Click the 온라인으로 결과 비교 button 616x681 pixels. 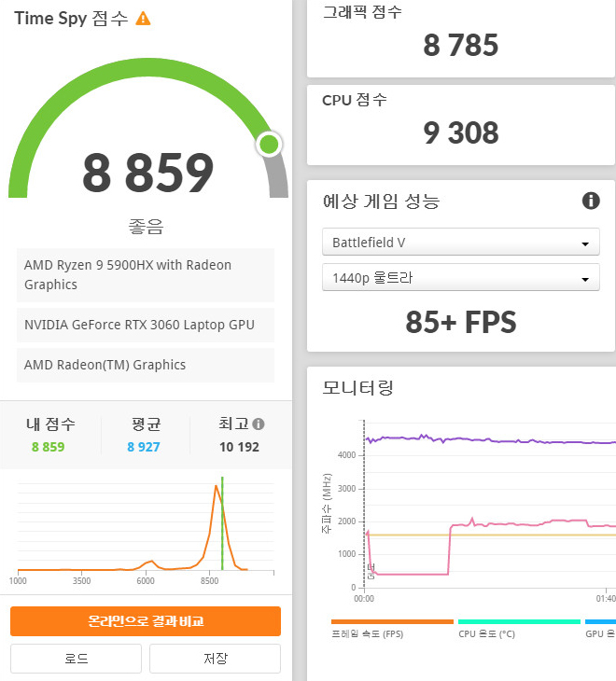[x=146, y=621]
